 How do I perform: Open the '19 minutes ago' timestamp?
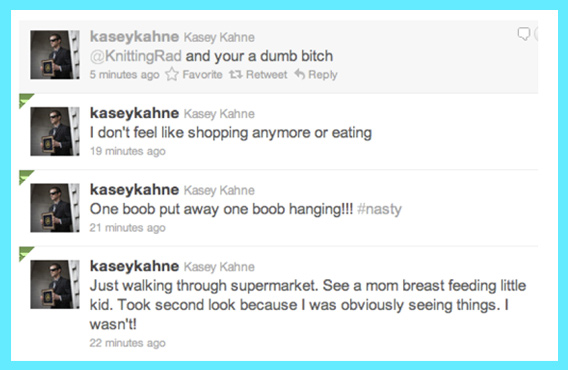point(128,151)
